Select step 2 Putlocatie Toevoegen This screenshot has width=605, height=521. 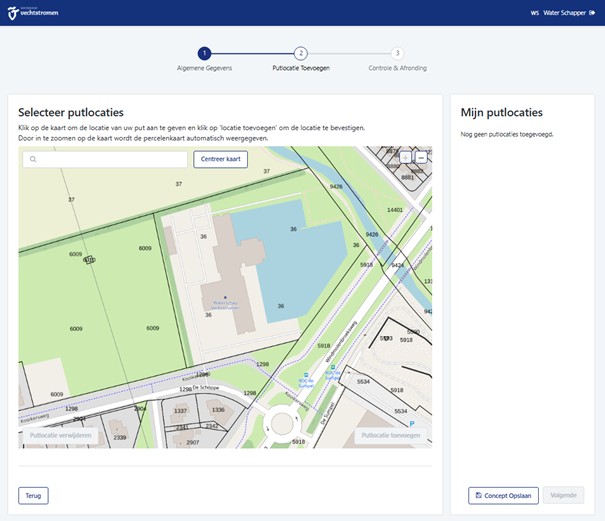[301, 53]
